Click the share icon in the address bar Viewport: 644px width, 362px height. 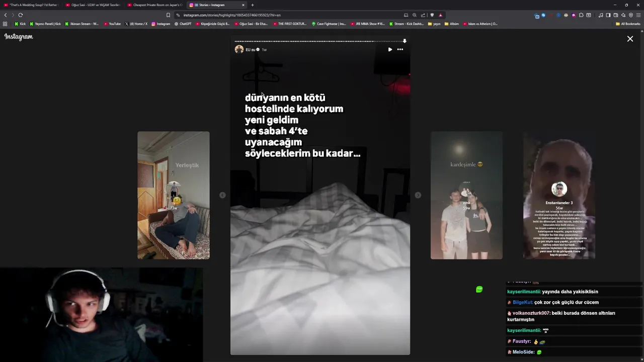click(423, 15)
